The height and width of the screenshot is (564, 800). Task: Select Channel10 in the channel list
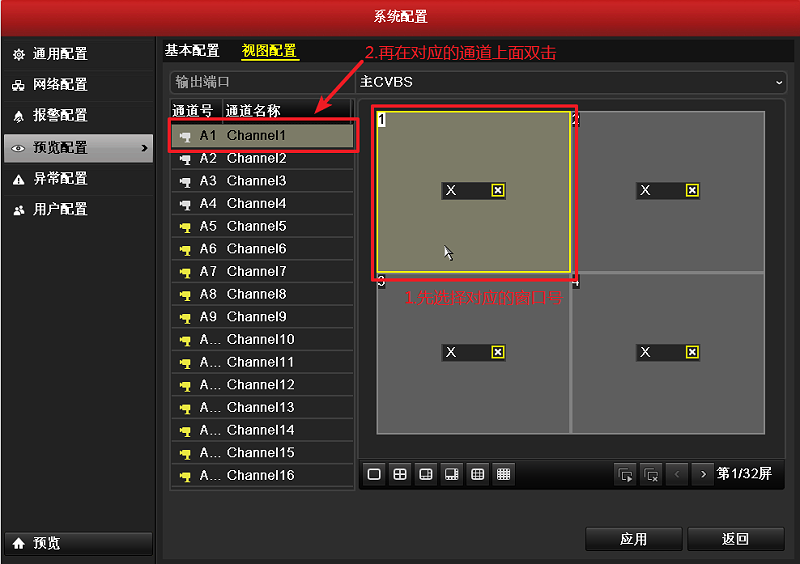tap(260, 339)
